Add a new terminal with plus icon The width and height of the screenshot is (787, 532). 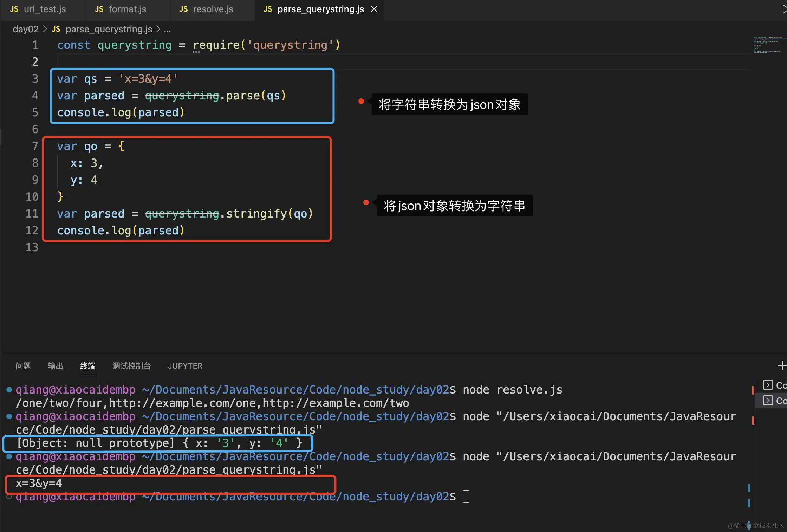[x=781, y=366]
